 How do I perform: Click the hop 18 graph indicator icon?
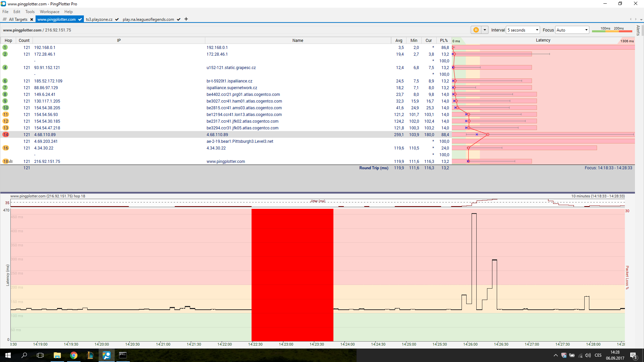point(11,161)
